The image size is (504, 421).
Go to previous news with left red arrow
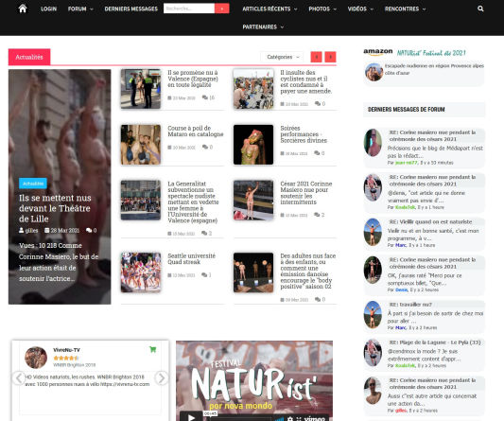316,57
